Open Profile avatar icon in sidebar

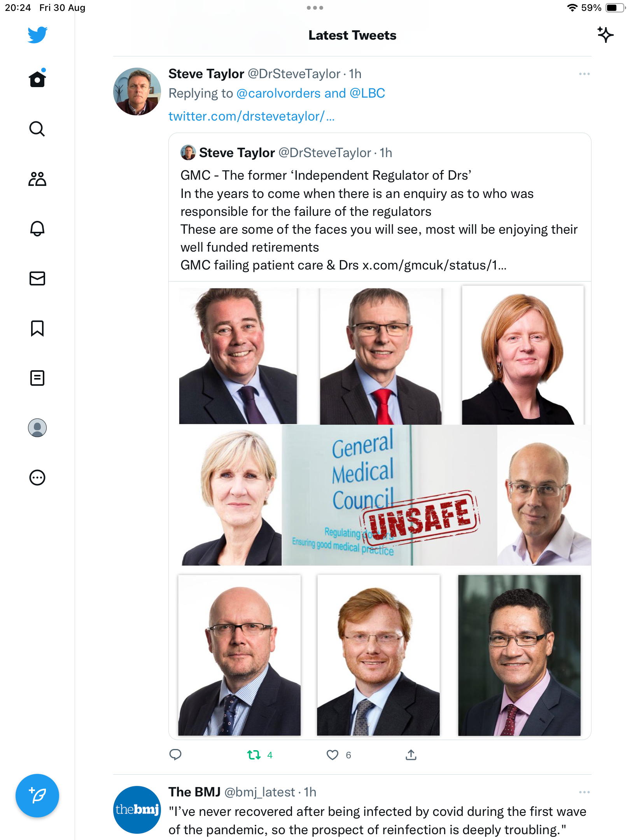37,428
